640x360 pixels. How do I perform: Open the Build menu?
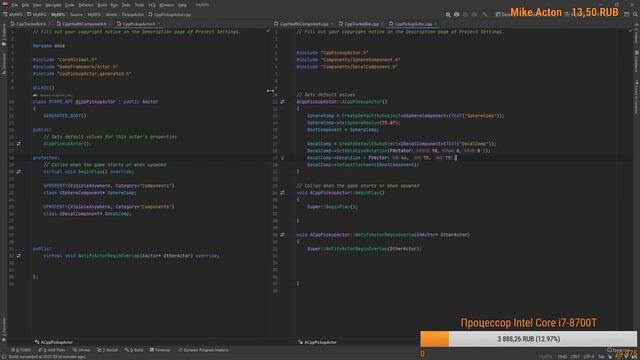click(102, 5)
